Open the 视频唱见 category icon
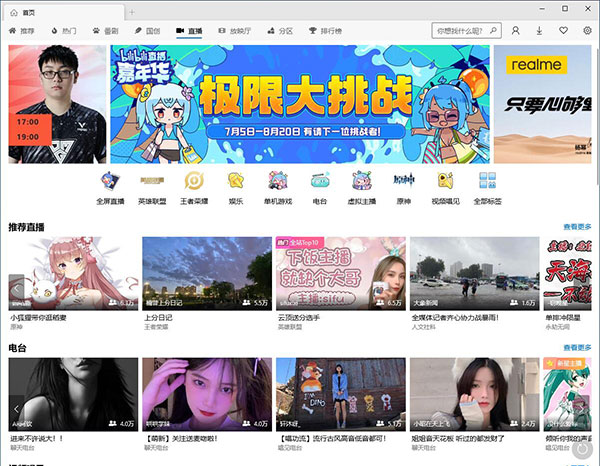Screen dimensions: 600x466 pyautogui.click(x=446, y=181)
